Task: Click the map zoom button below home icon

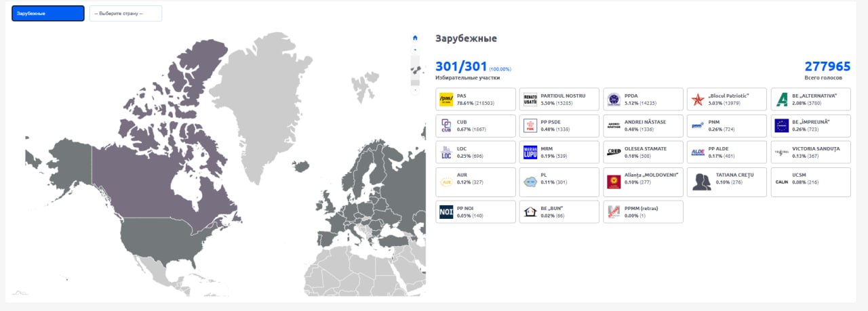Action: [x=415, y=49]
